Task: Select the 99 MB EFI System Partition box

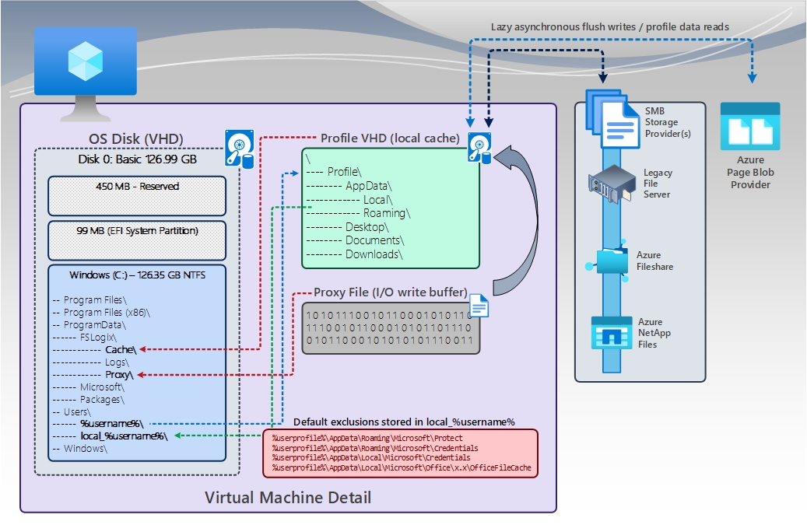Action: 137,240
